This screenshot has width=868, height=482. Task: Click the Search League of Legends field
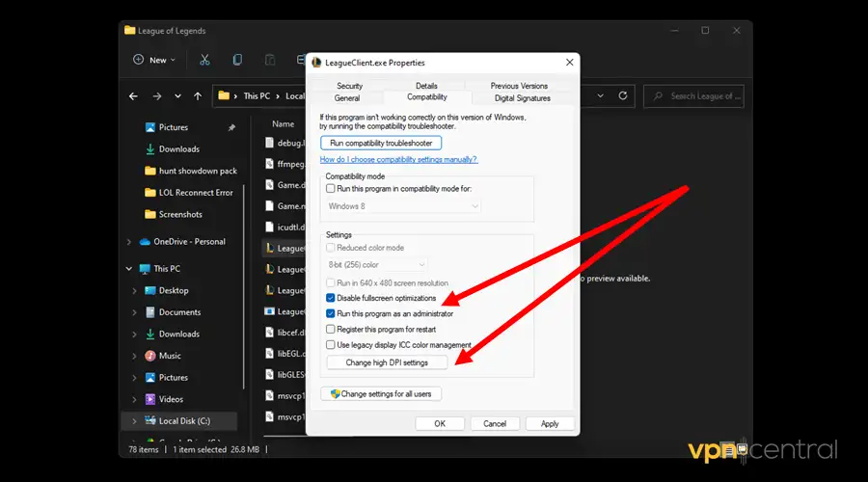pos(693,96)
